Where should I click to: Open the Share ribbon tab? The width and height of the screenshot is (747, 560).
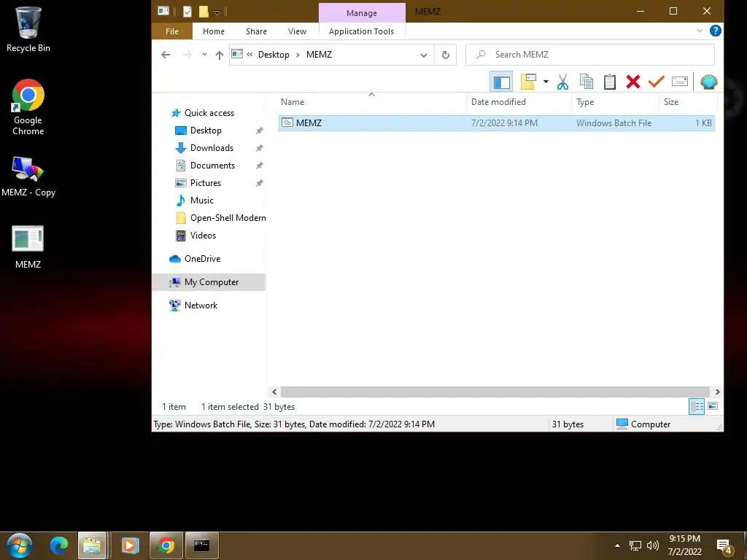(256, 31)
